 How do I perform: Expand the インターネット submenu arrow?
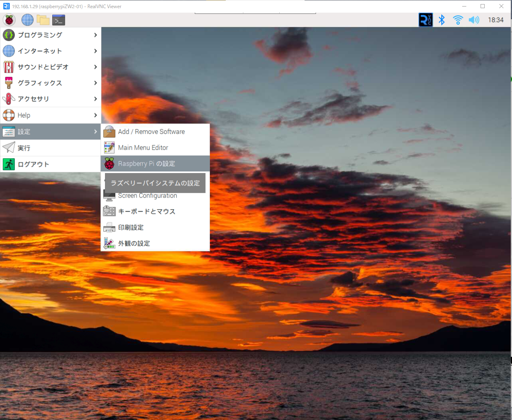click(x=96, y=51)
